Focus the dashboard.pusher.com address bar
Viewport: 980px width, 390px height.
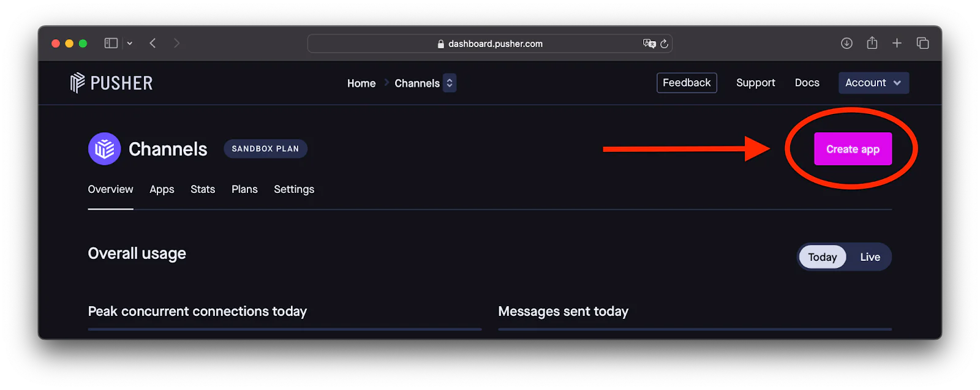(x=490, y=43)
